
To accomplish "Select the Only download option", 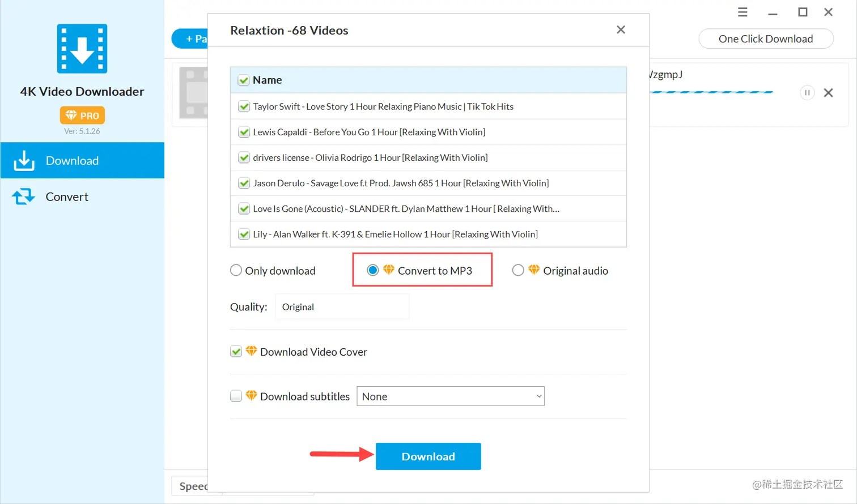I will (x=236, y=270).
